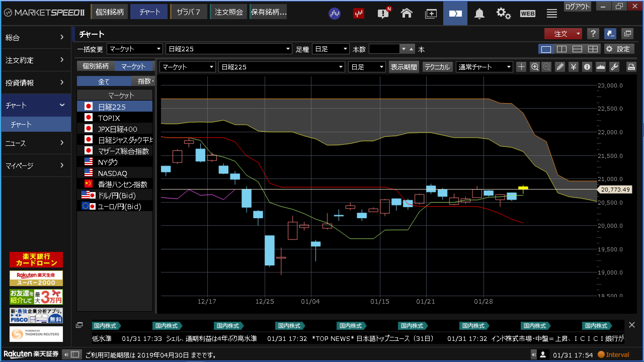Open the batch-change 日経225 dropdown

tap(229, 49)
